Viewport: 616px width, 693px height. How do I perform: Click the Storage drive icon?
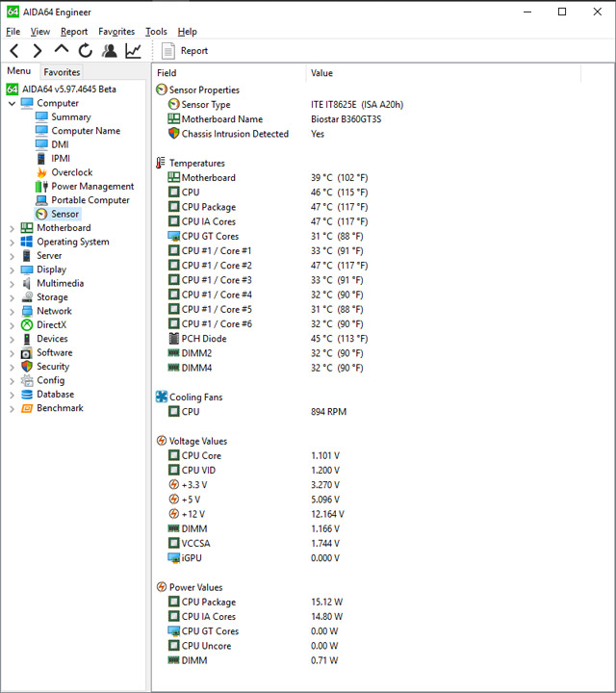(x=27, y=297)
